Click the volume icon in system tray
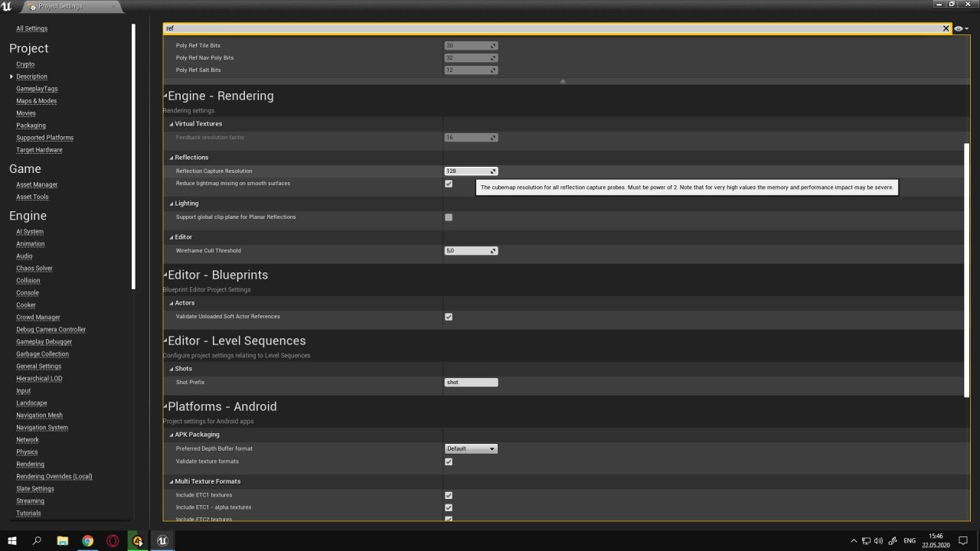This screenshot has width=980, height=551. (x=878, y=540)
